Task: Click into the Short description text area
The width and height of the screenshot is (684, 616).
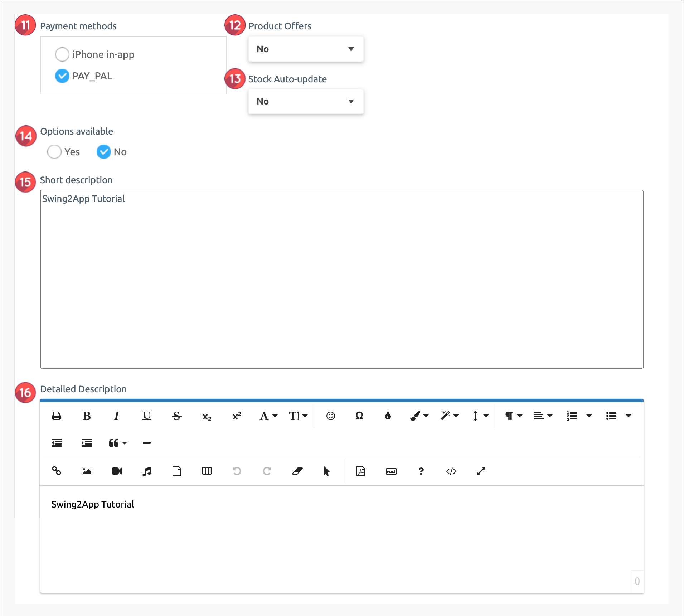Action: click(x=341, y=279)
